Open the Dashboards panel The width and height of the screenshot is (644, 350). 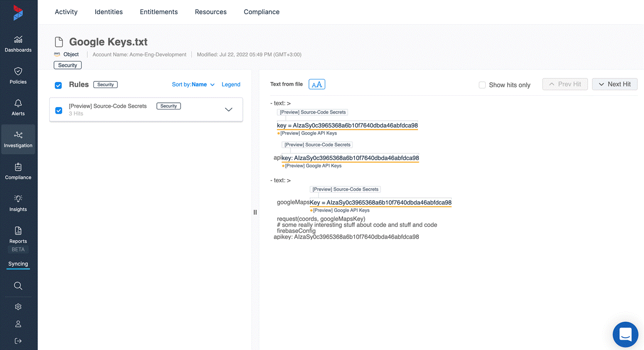pos(18,44)
